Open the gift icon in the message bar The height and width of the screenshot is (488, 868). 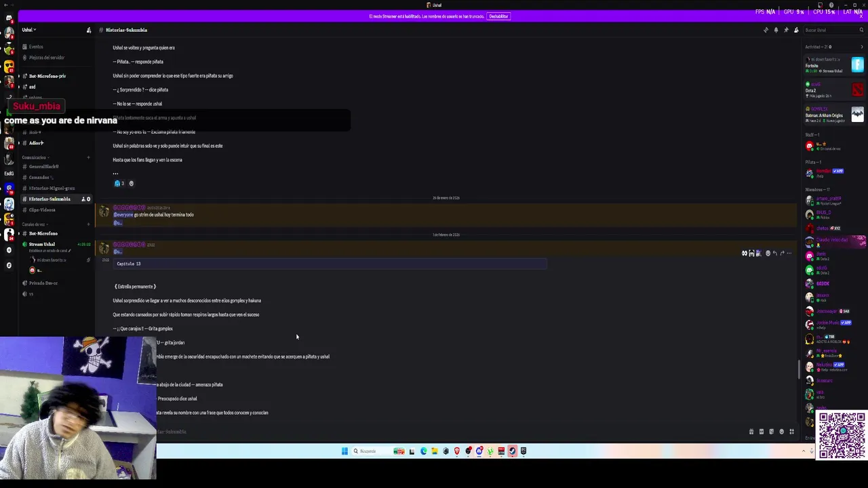[751, 432]
